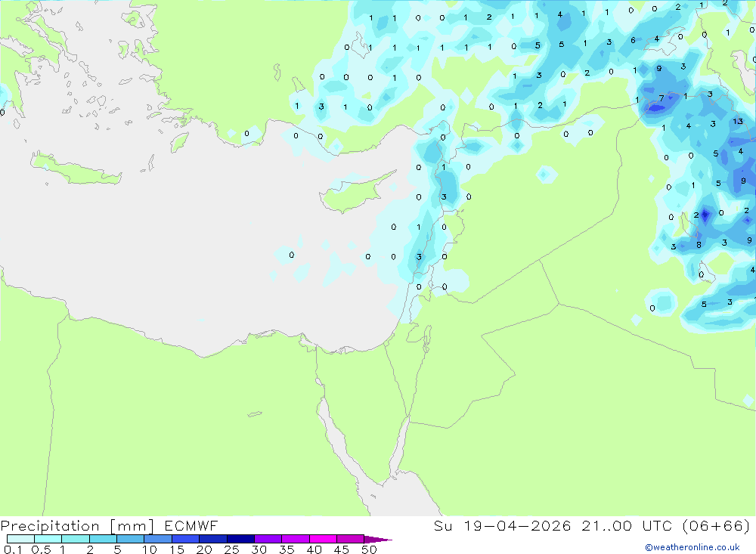Pick the 15–20 mm legend swatch
The image size is (756, 554).
click(x=185, y=539)
